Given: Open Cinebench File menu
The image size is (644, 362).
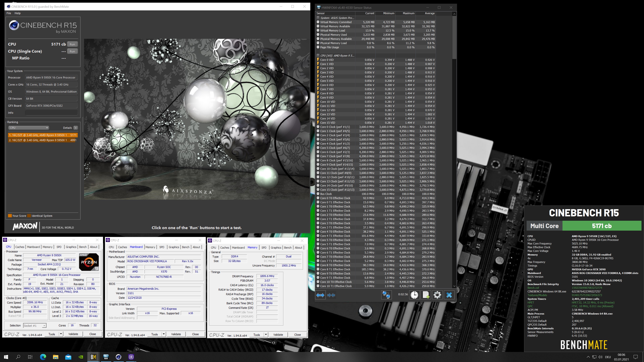Looking at the screenshot, I should click(9, 13).
